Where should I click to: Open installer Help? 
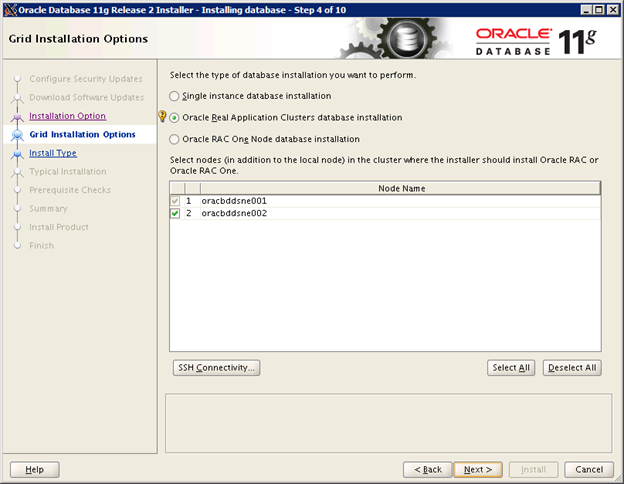(x=35, y=470)
